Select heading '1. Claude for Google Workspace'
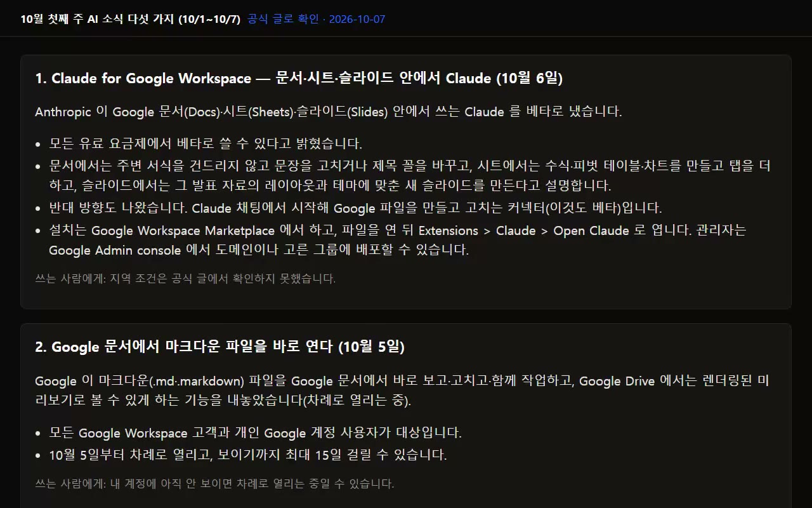812x508 pixels. coord(299,78)
